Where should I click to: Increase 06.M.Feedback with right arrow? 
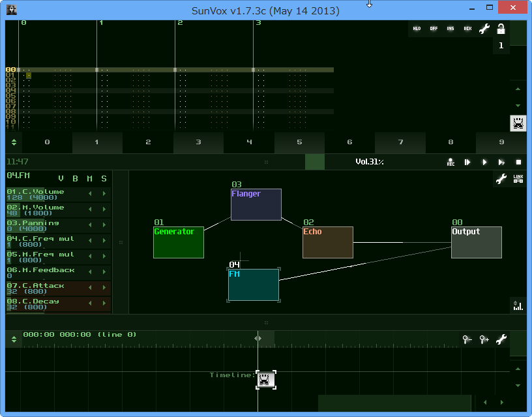point(104,271)
